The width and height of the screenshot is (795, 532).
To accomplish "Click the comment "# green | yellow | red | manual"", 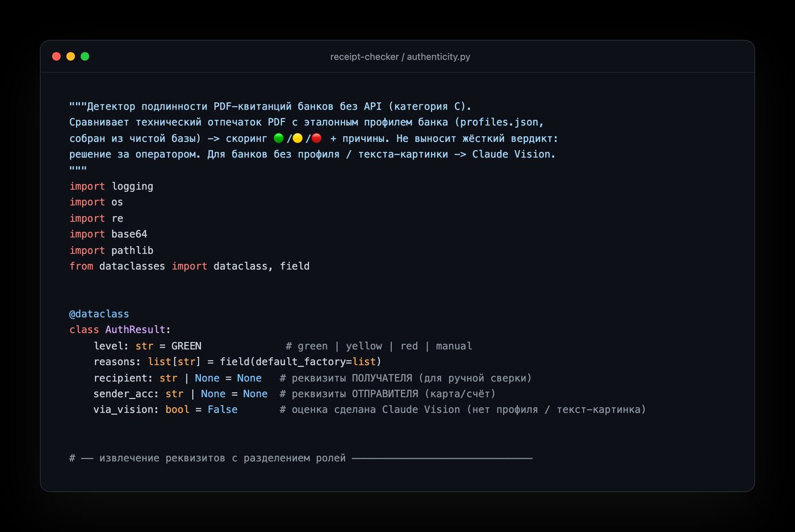I will [379, 346].
